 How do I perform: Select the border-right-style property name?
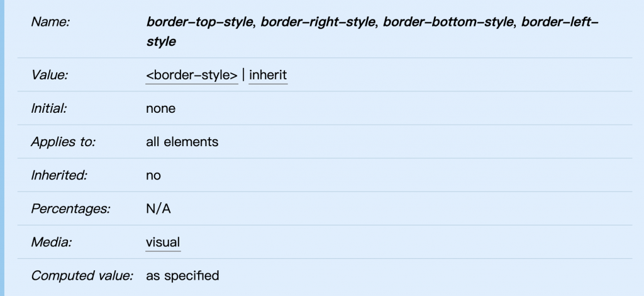pos(318,22)
